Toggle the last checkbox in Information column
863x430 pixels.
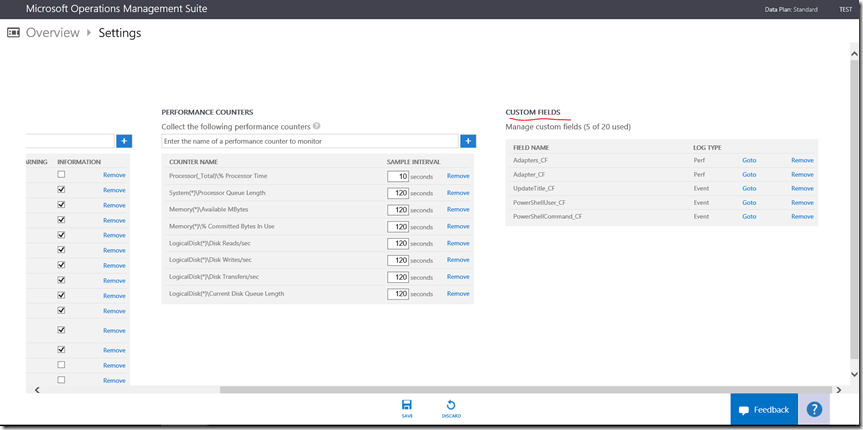tap(61, 380)
